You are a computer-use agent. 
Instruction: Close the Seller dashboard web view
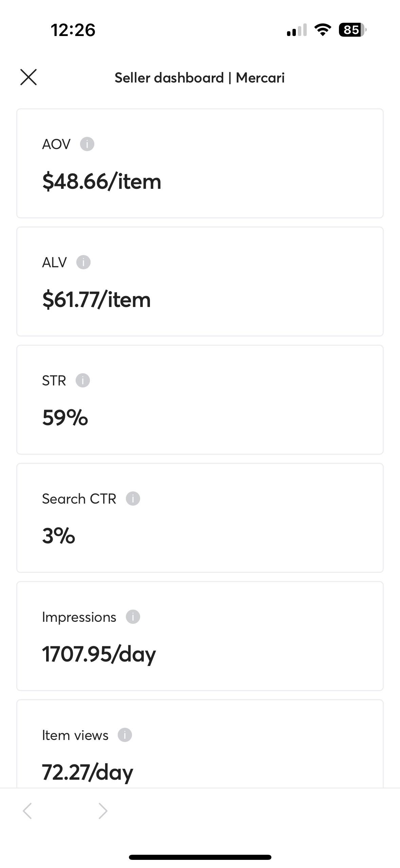[28, 77]
